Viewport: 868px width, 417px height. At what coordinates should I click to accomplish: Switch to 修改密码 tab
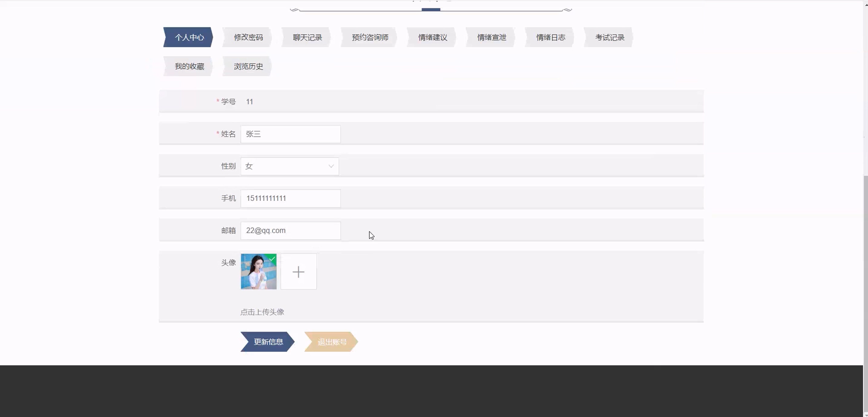248,37
